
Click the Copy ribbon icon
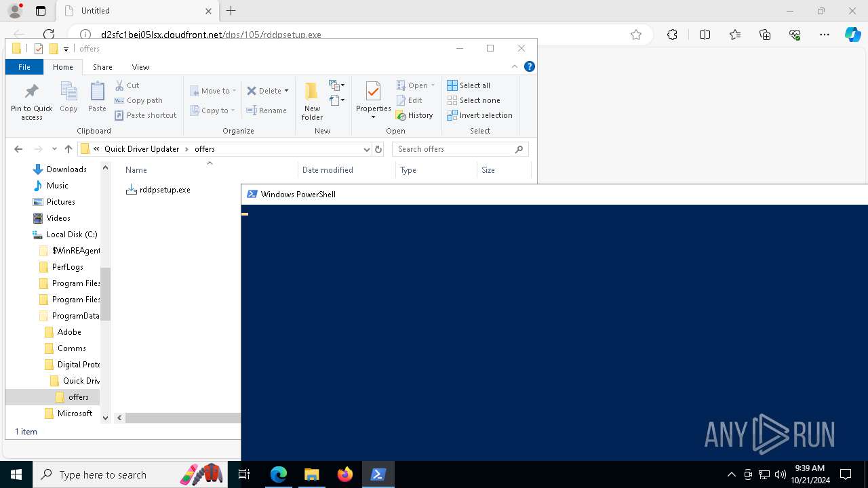click(x=68, y=97)
